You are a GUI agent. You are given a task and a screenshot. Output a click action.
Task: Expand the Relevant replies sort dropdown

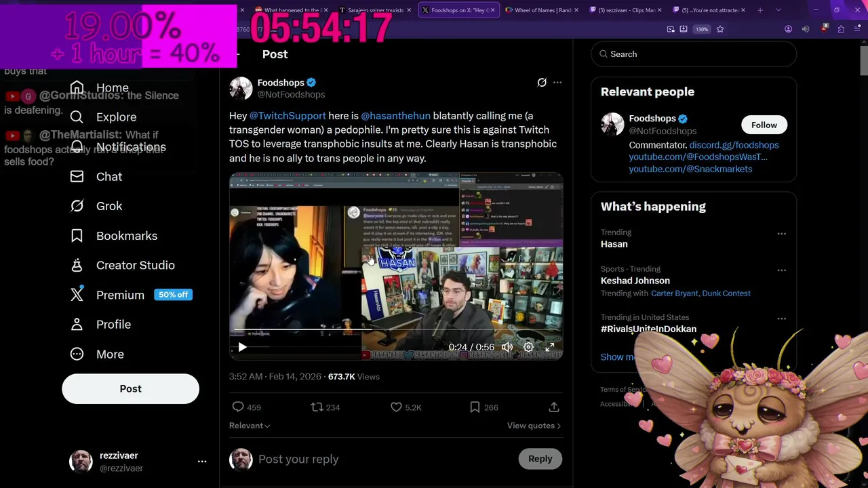(x=250, y=426)
